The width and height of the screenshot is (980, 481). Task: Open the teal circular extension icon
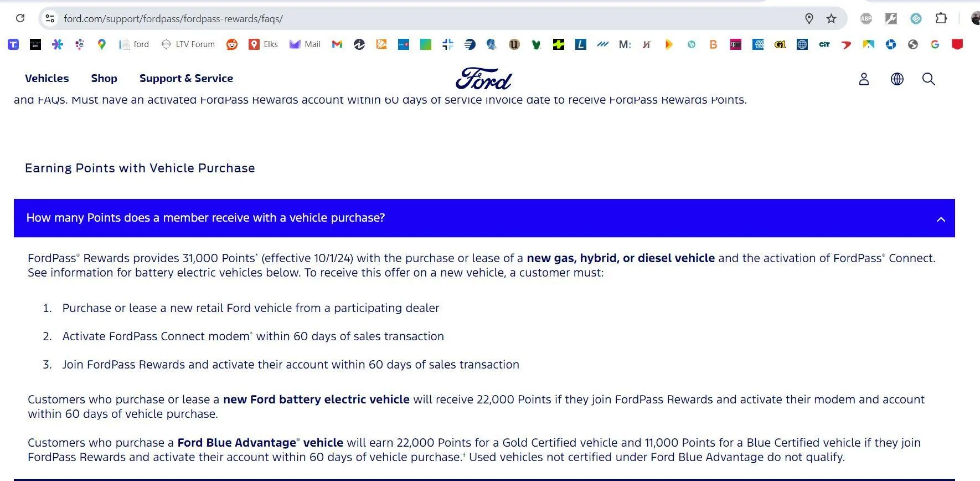click(916, 18)
